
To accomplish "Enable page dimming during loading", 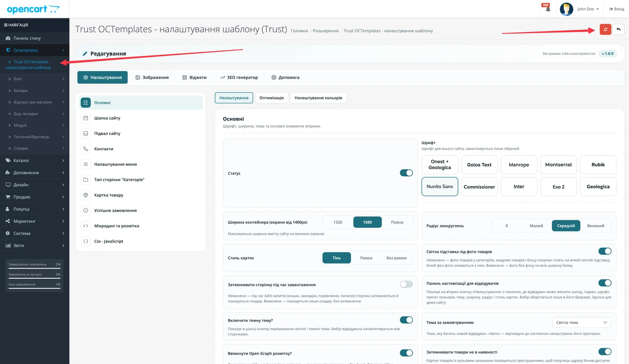I will 406,284.
